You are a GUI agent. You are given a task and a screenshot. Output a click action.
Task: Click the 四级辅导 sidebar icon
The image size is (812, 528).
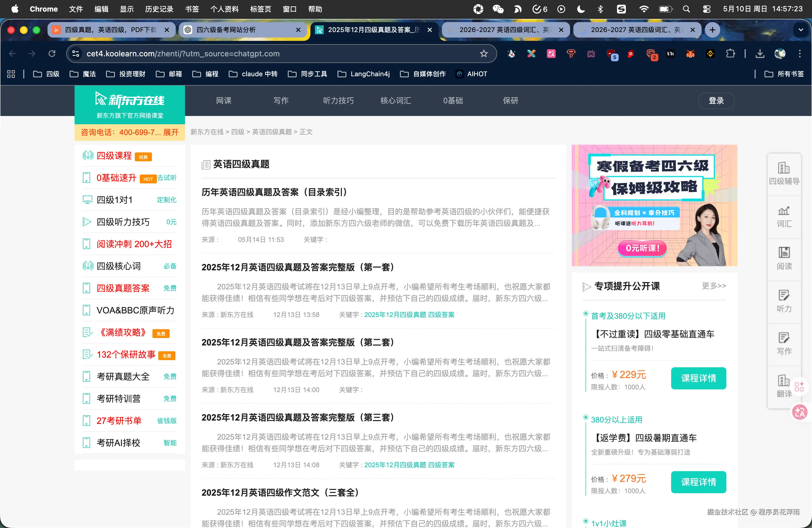pos(784,174)
